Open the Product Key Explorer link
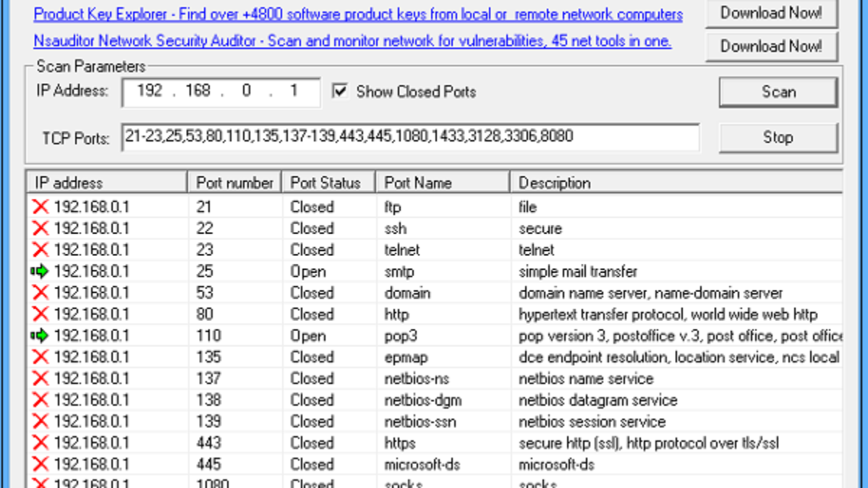The height and width of the screenshot is (488, 868). [358, 14]
